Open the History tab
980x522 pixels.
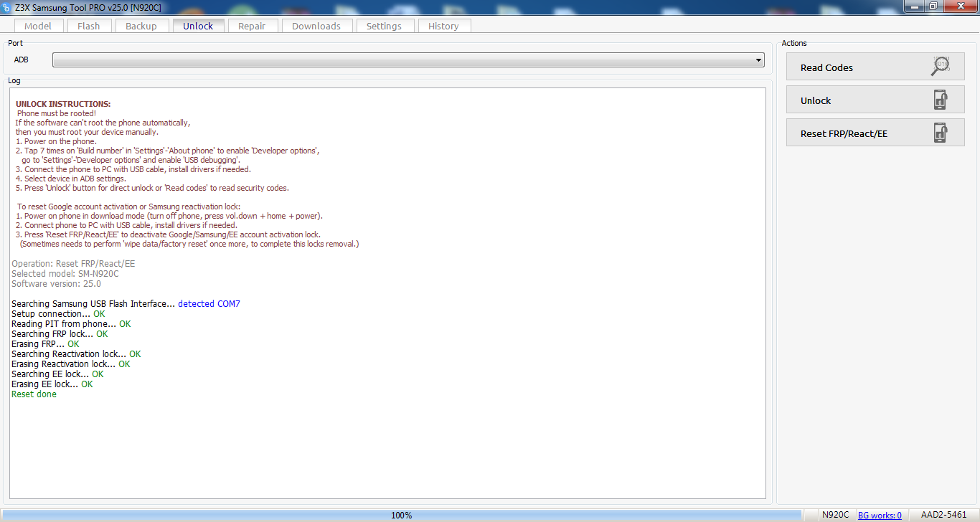click(x=443, y=26)
